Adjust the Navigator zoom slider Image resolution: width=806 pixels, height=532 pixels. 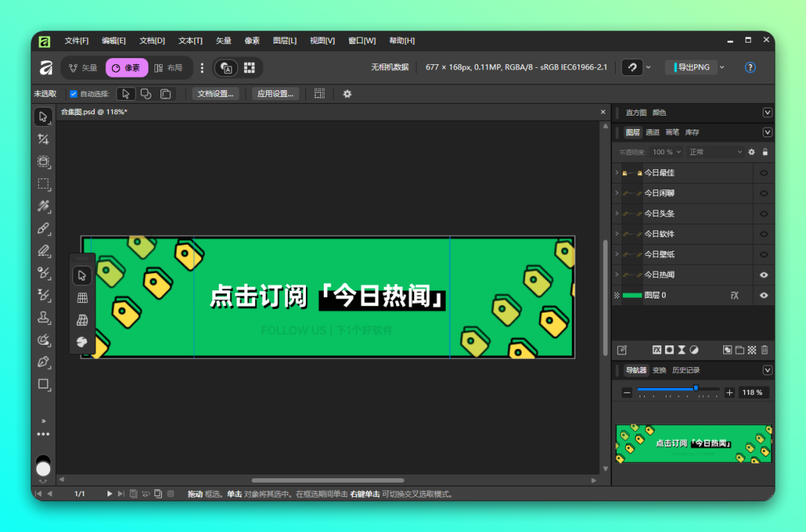coord(696,388)
